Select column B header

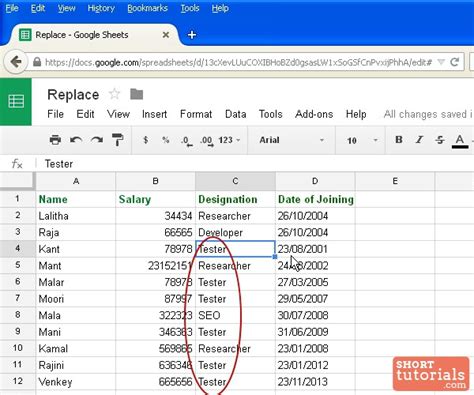155,181
